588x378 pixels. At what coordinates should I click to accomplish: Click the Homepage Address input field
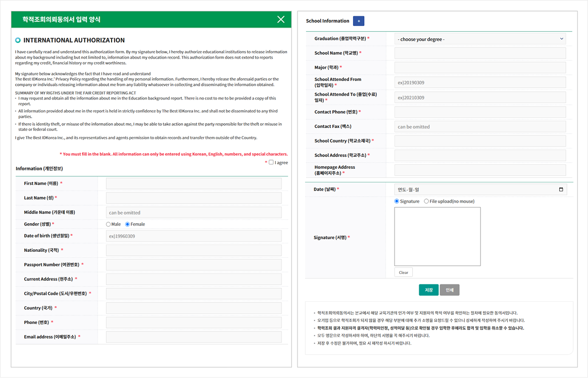480,170
